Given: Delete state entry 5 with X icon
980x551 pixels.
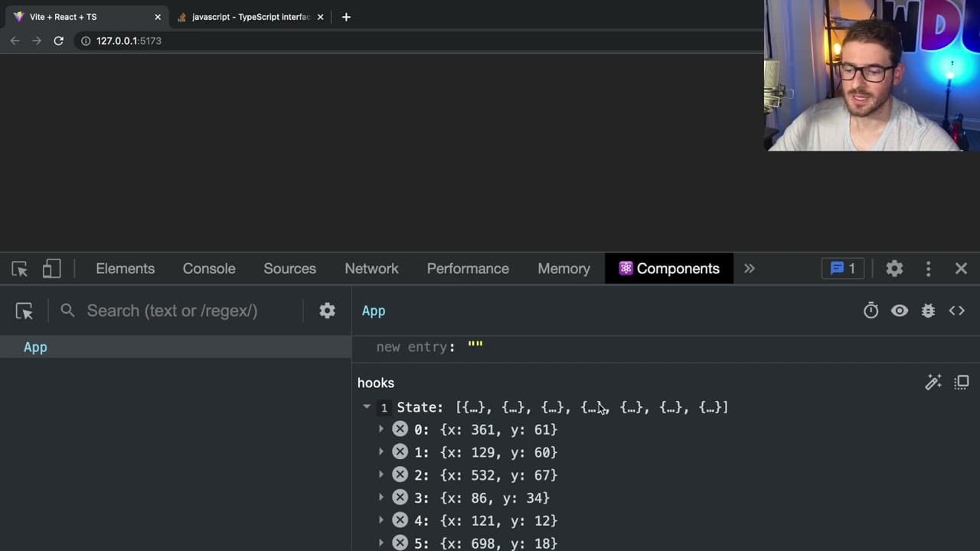Looking at the screenshot, I should pyautogui.click(x=400, y=543).
